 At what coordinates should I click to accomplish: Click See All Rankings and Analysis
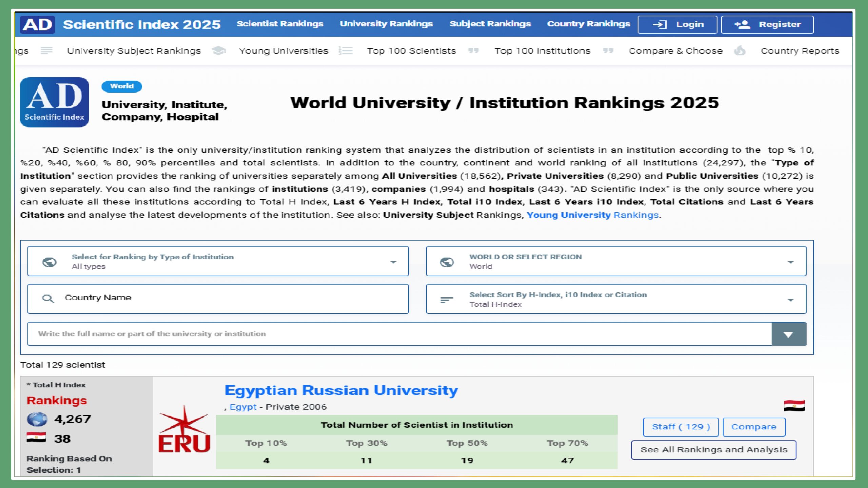713,450
